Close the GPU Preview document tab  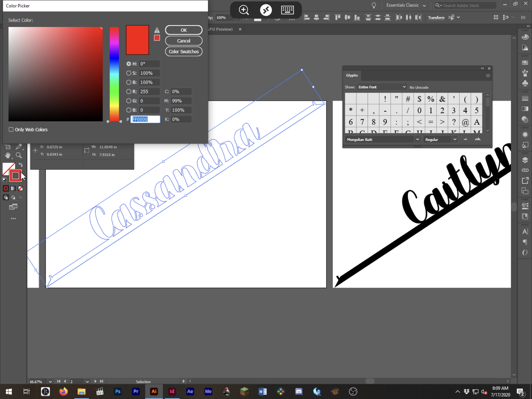click(x=240, y=29)
